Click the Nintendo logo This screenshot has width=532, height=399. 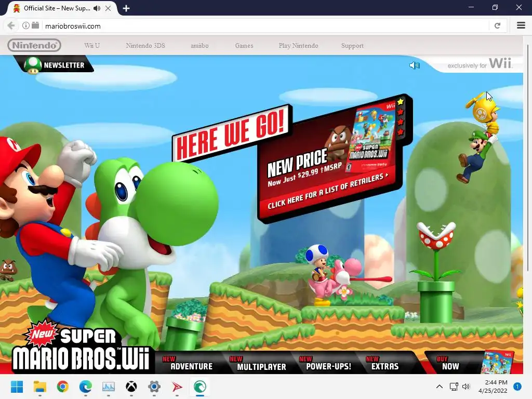34,45
